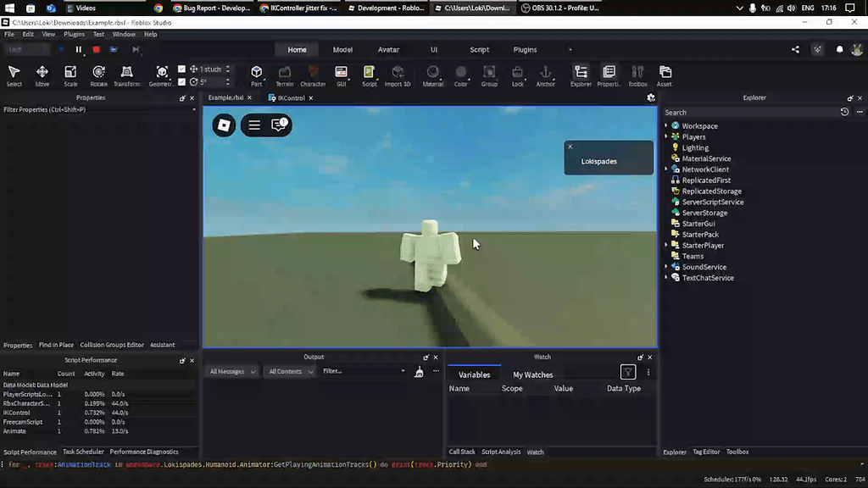Select the Select tool in toolbar
Image resolution: width=868 pixels, height=488 pixels.
[x=14, y=75]
